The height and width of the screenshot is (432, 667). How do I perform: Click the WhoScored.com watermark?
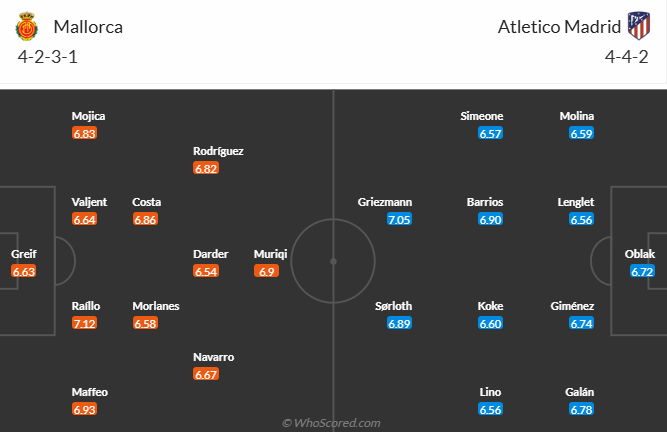tap(333, 422)
